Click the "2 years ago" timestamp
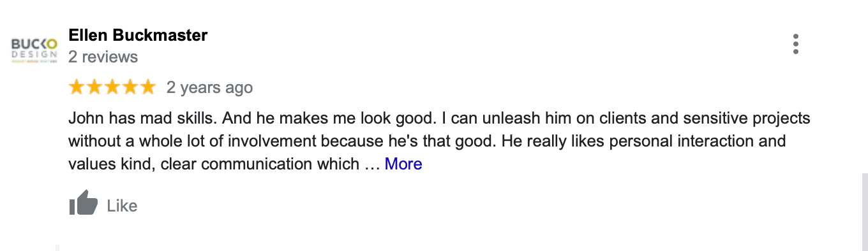 coord(210,87)
